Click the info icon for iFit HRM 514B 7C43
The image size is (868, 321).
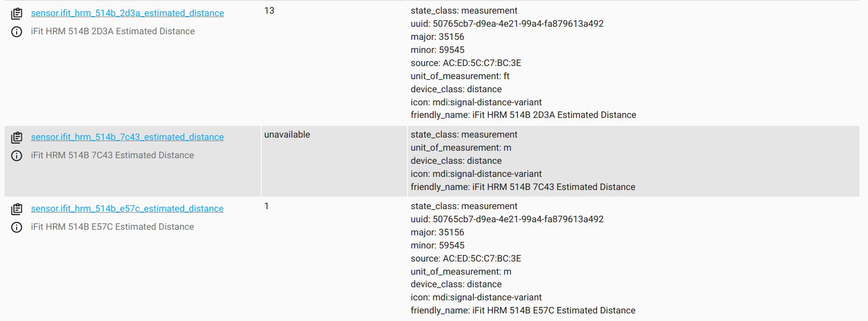coord(16,155)
